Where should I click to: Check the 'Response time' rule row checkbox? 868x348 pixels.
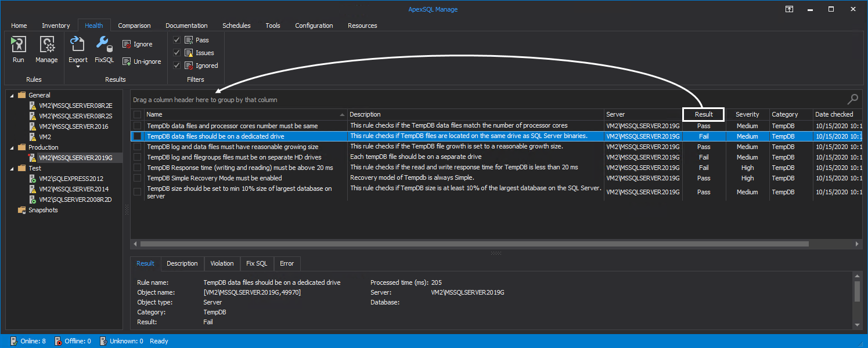pos(137,168)
